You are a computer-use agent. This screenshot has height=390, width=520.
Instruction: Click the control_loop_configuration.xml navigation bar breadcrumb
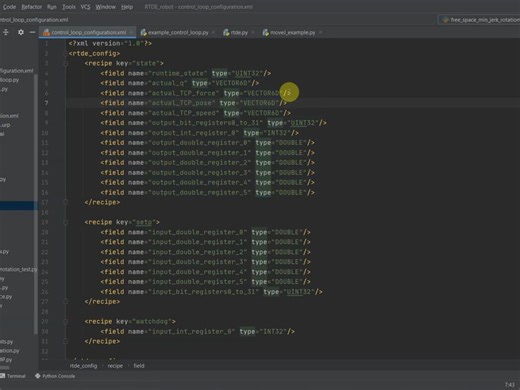pos(33,20)
